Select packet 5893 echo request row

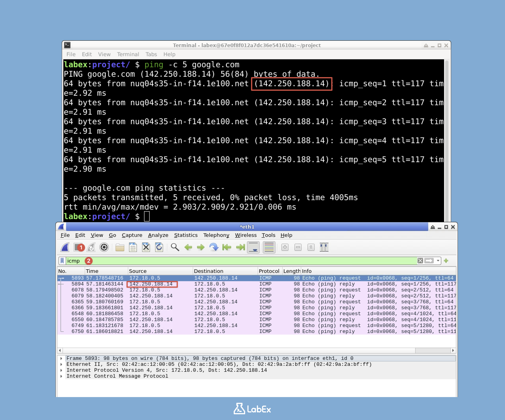[x=257, y=278]
